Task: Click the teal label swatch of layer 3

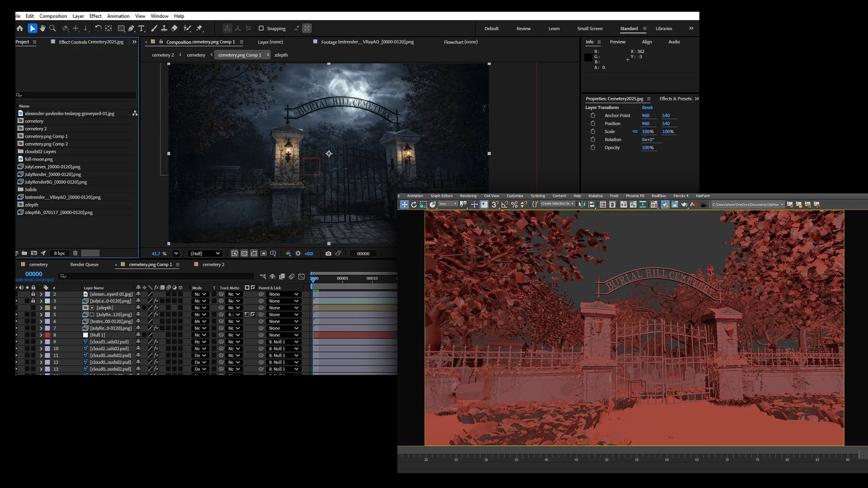Action: (47, 301)
